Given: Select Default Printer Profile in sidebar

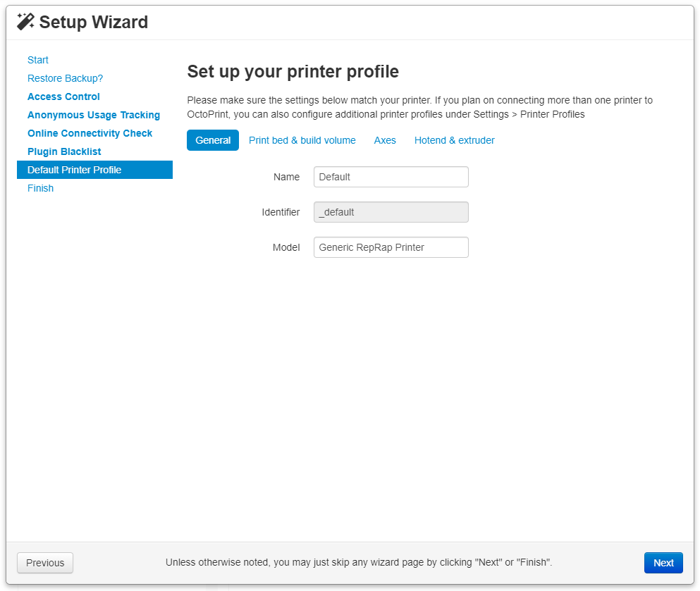Looking at the screenshot, I should pyautogui.click(x=94, y=170).
